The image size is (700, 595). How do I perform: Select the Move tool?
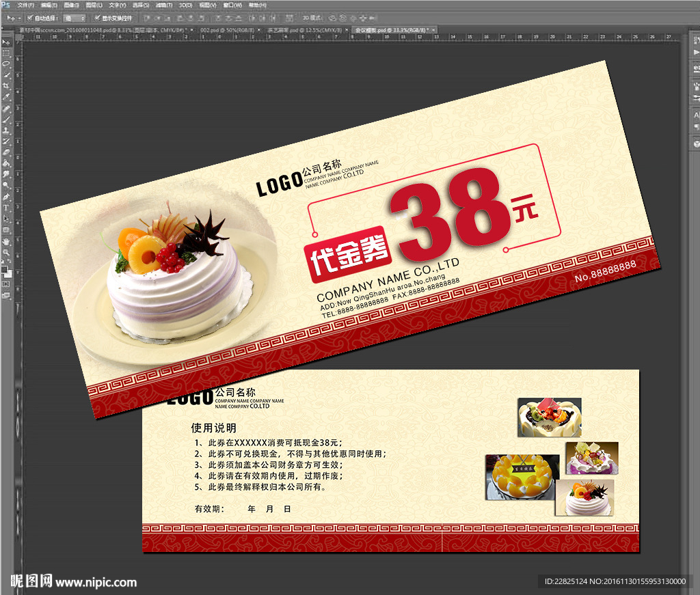coord(6,42)
